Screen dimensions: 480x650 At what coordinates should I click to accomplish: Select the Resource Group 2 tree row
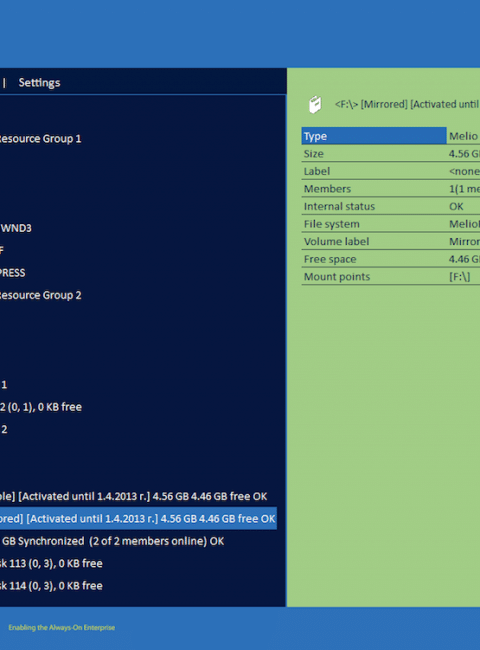pyautogui.click(x=40, y=295)
